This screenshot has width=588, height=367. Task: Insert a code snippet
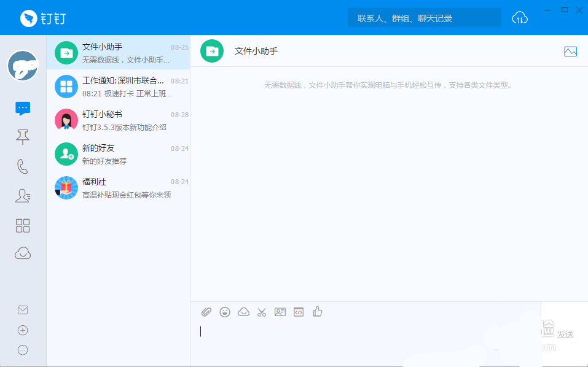pyautogui.click(x=299, y=312)
